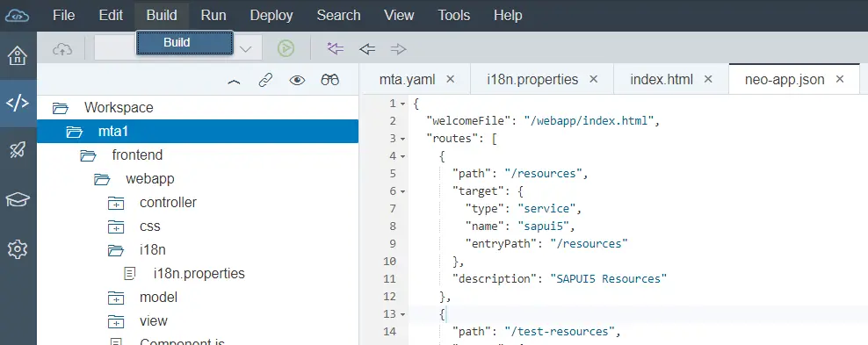Click the "/test-resources" path value
The width and height of the screenshot is (868, 345).
pyautogui.click(x=560, y=331)
